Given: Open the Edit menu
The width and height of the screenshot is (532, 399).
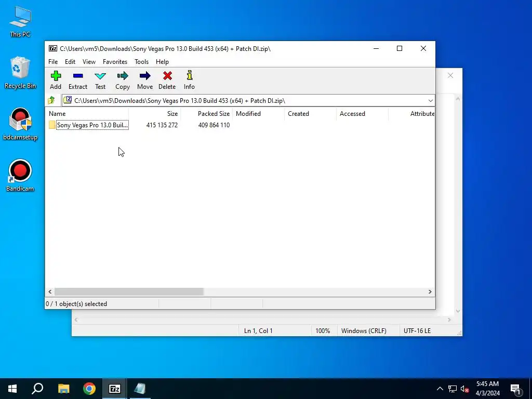Looking at the screenshot, I should 70,62.
